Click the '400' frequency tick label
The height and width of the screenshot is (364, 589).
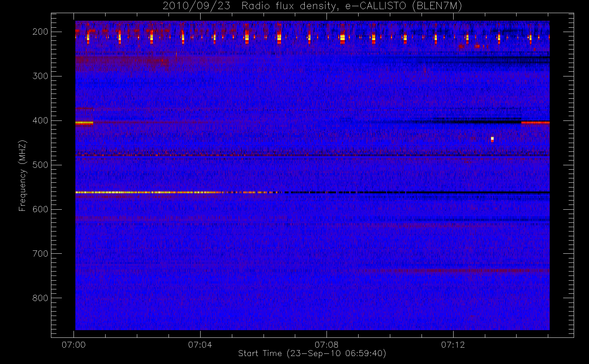click(40, 120)
